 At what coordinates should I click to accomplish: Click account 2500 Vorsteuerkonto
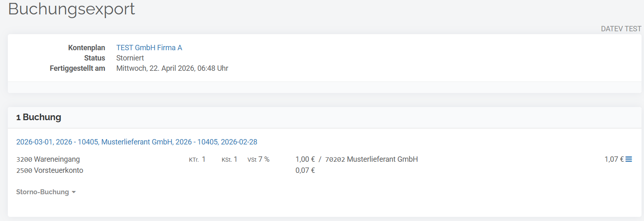click(50, 170)
